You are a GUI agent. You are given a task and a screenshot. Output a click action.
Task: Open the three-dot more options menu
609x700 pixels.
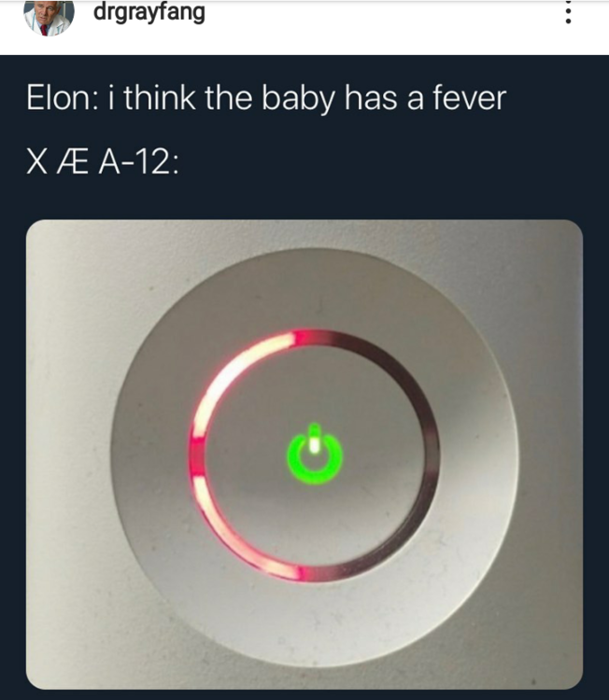click(568, 12)
